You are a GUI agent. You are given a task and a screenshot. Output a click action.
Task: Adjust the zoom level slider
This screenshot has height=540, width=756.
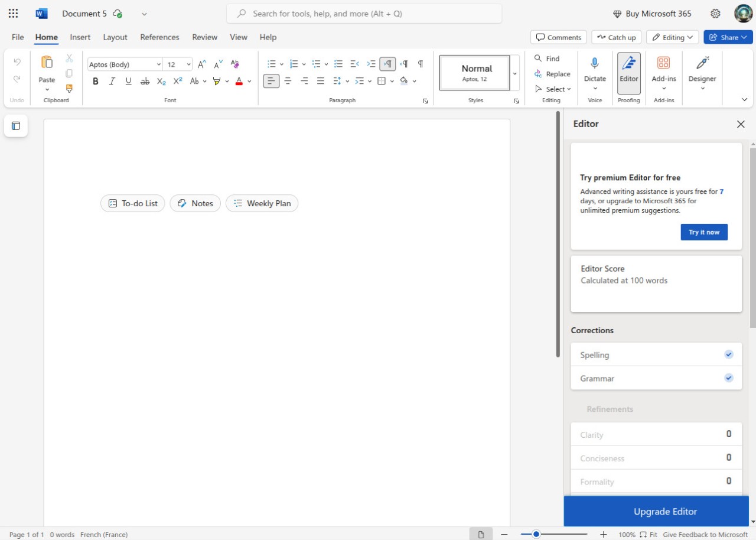pyautogui.click(x=536, y=534)
